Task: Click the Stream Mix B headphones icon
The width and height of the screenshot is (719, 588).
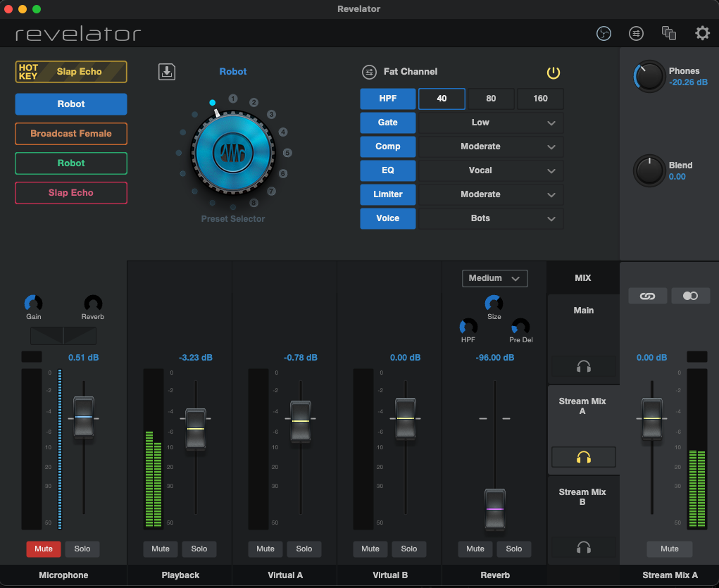Action: pyautogui.click(x=583, y=547)
